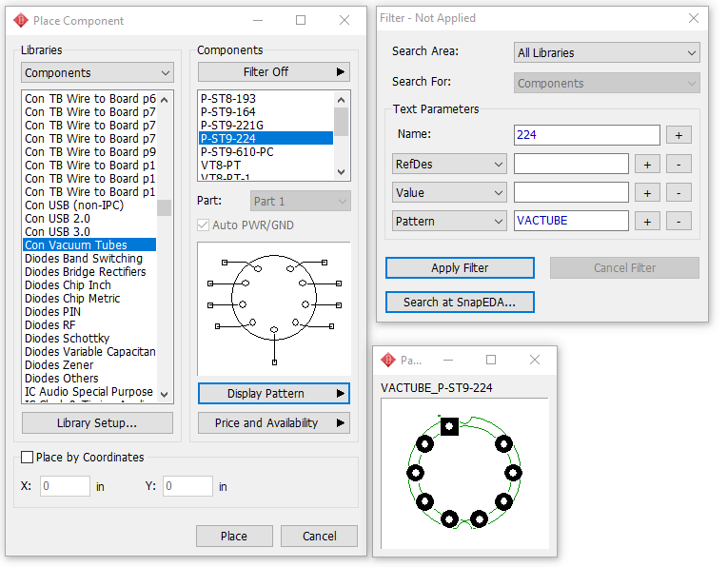Image resolution: width=728 pixels, height=567 pixels.
Task: Select Con USB 3.0 library
Action: tap(89, 232)
